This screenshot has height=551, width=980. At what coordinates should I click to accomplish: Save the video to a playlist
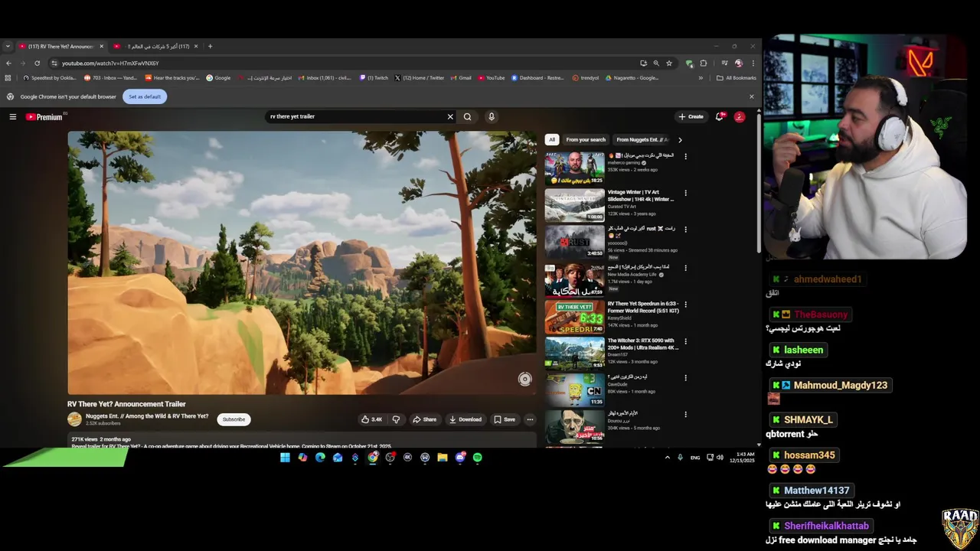(x=505, y=419)
